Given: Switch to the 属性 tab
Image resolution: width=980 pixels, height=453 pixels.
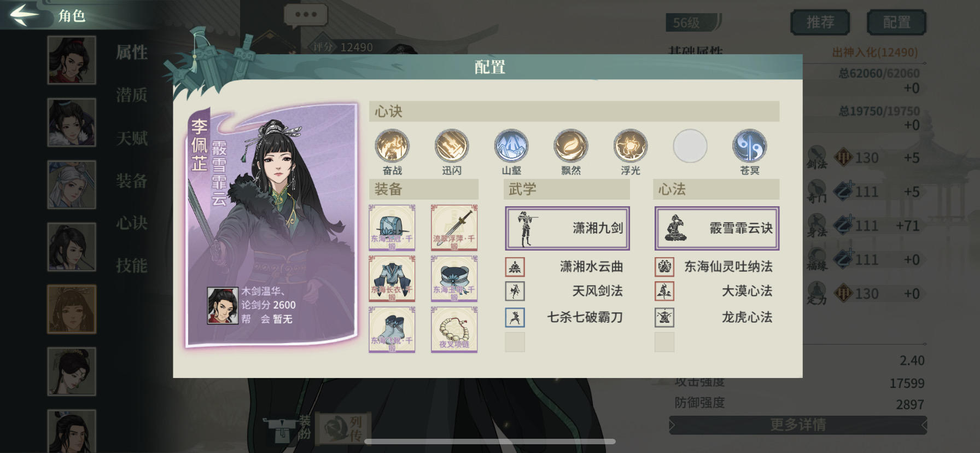Looking at the screenshot, I should click(132, 53).
